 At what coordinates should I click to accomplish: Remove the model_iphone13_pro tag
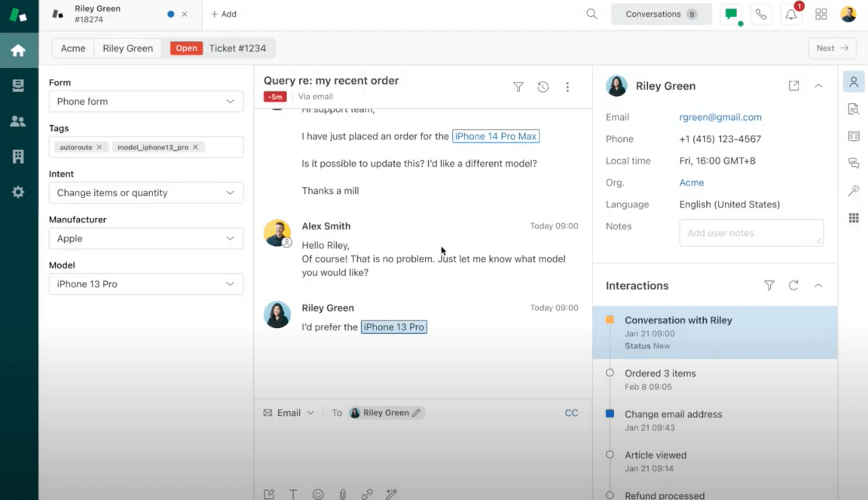195,147
